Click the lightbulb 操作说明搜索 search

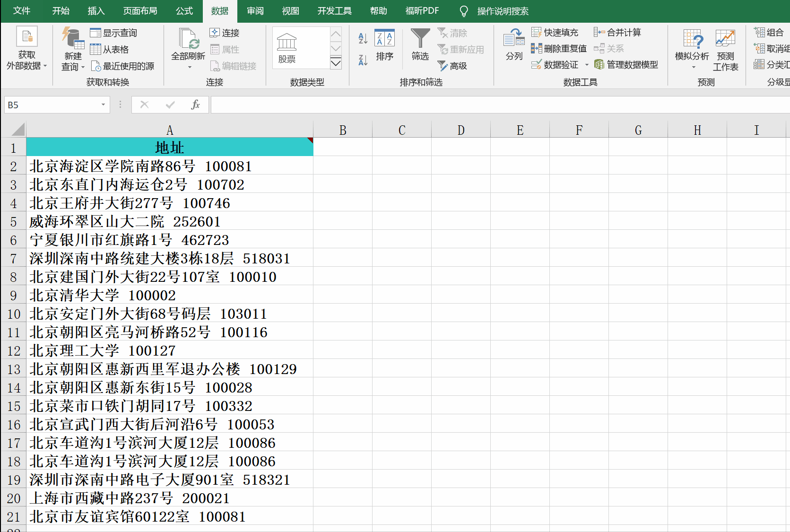pyautogui.click(x=494, y=11)
